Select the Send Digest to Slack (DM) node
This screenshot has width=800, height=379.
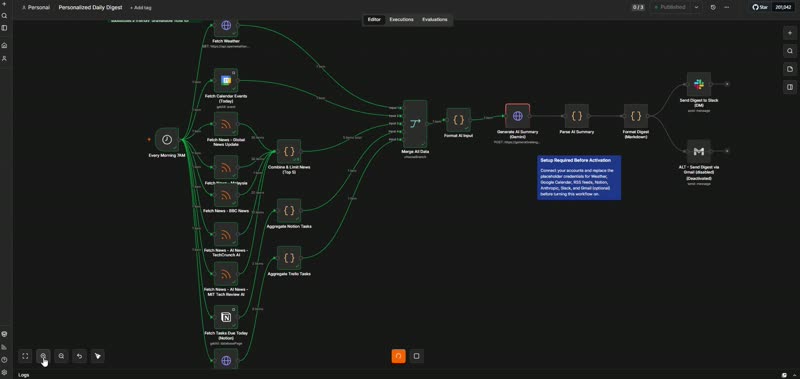coord(698,84)
